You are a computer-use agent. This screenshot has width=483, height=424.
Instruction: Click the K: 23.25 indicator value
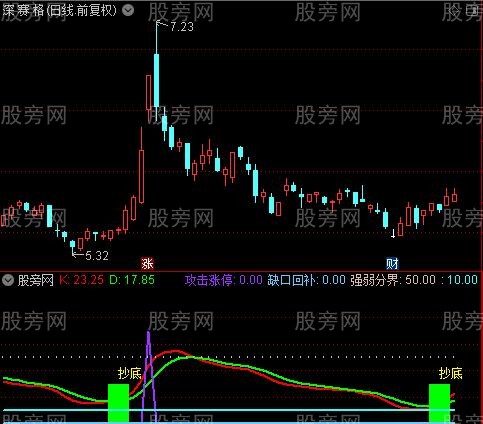click(81, 280)
